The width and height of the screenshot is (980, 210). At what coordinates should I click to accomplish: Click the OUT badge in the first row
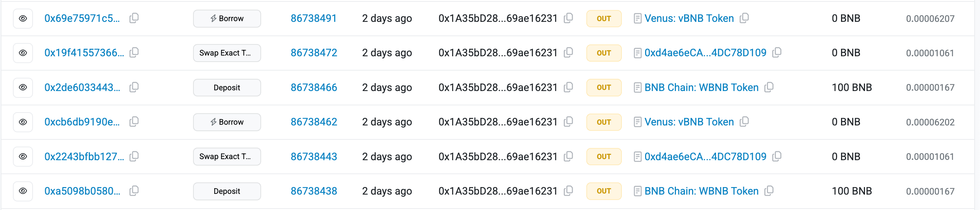tap(604, 18)
